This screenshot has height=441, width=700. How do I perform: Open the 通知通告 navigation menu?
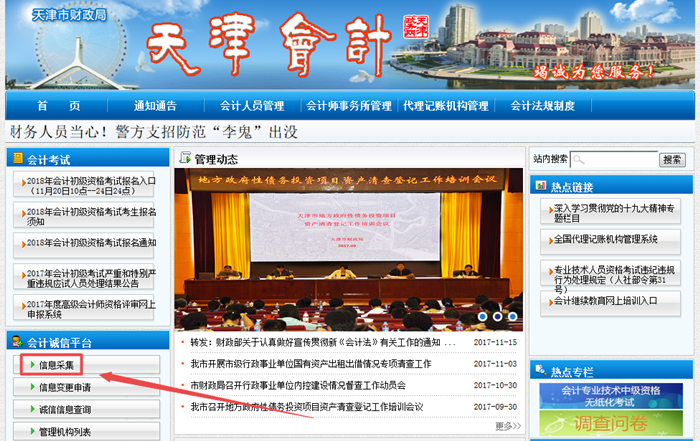pos(155,106)
